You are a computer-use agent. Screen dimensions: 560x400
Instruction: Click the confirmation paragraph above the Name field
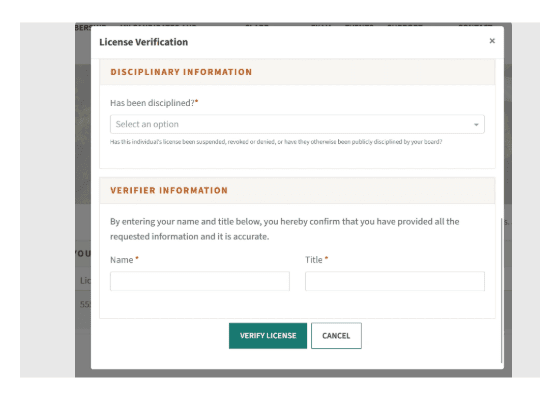(285, 229)
